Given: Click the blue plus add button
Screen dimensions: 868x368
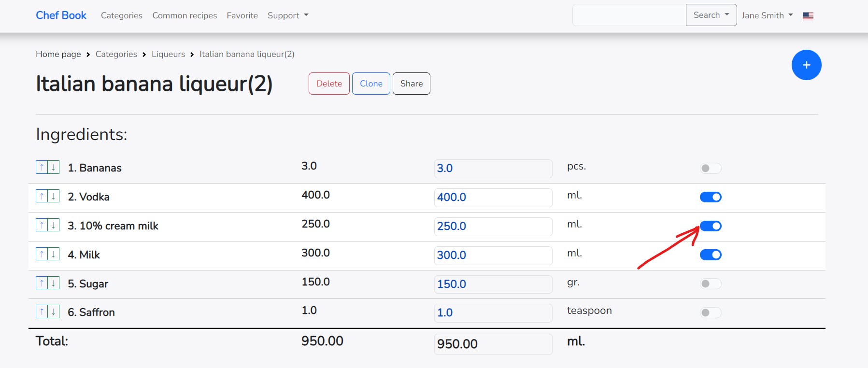Looking at the screenshot, I should click(806, 65).
